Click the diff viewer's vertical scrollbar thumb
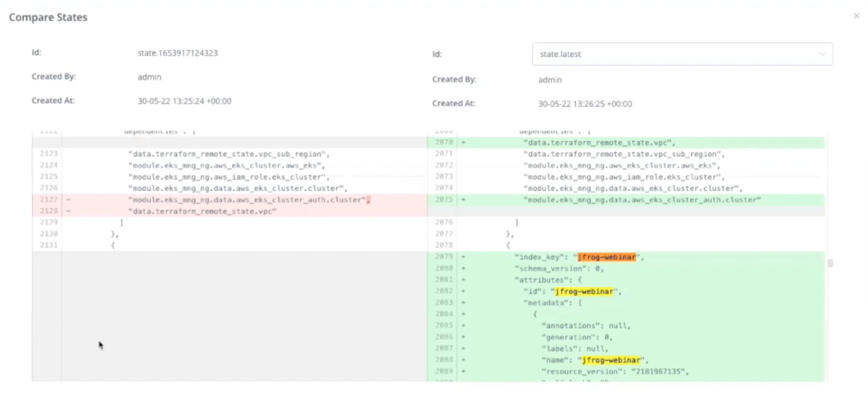 pyautogui.click(x=830, y=263)
